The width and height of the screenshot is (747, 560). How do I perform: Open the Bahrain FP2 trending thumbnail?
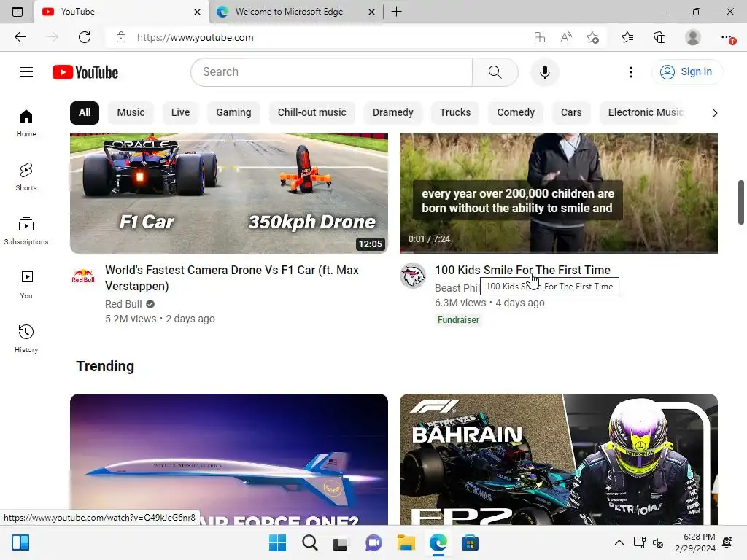(558, 459)
